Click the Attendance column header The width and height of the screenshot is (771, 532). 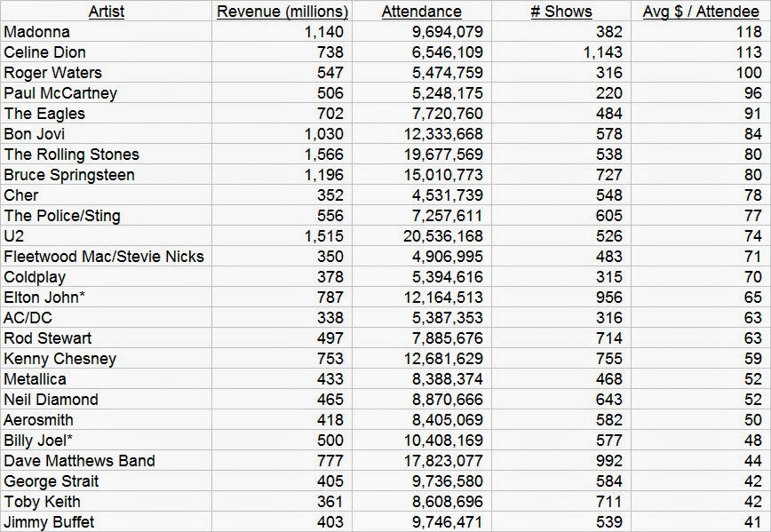pyautogui.click(x=421, y=12)
